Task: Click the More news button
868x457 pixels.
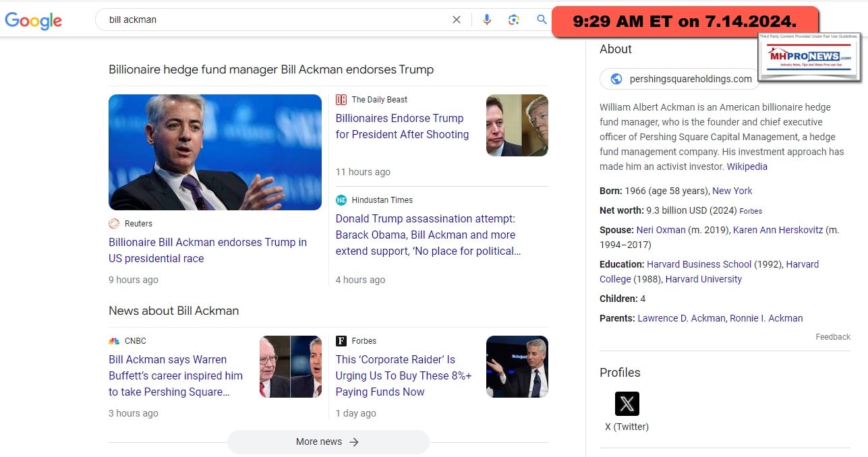Action: (328, 442)
